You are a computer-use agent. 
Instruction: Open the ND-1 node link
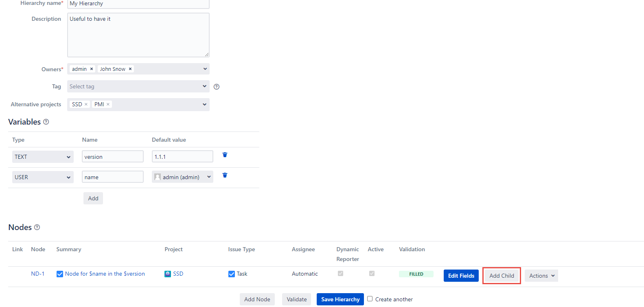pyautogui.click(x=37, y=274)
